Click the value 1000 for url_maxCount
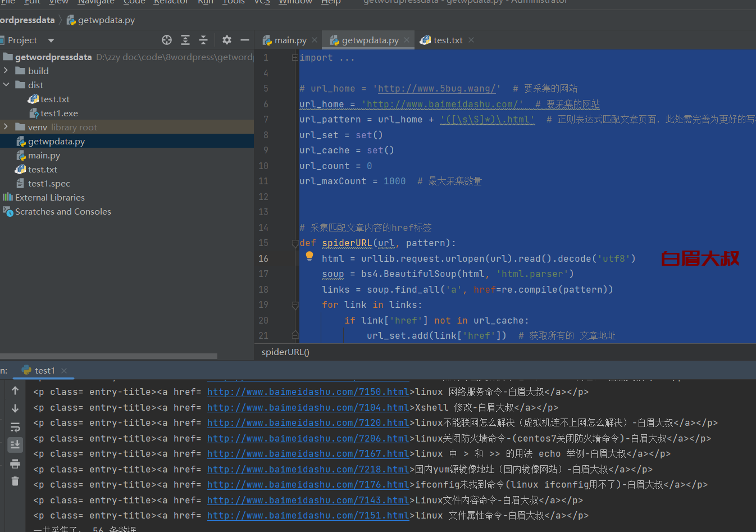The height and width of the screenshot is (532, 756). pos(394,181)
